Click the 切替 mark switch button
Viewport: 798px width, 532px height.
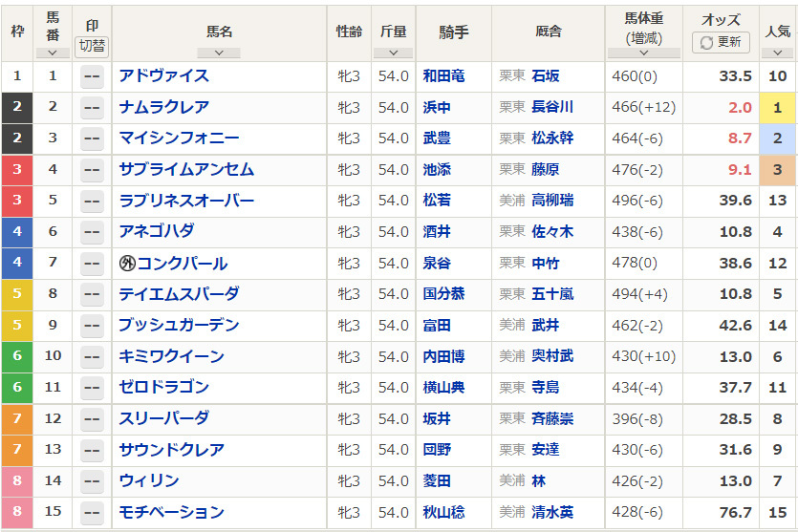92,46
